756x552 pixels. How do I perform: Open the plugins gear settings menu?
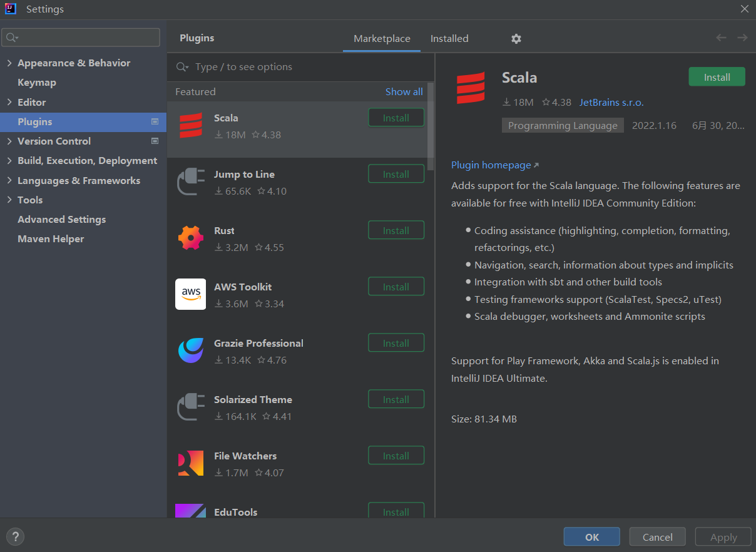point(516,39)
